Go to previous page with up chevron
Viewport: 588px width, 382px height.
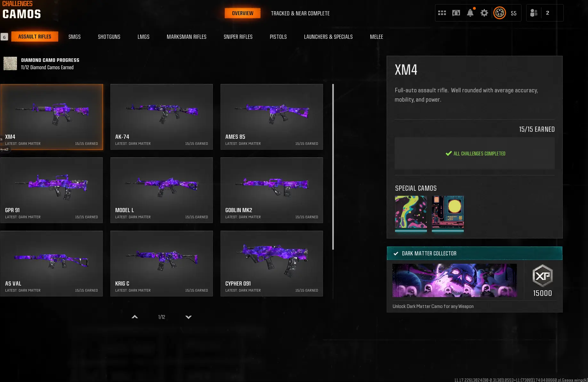[135, 317]
